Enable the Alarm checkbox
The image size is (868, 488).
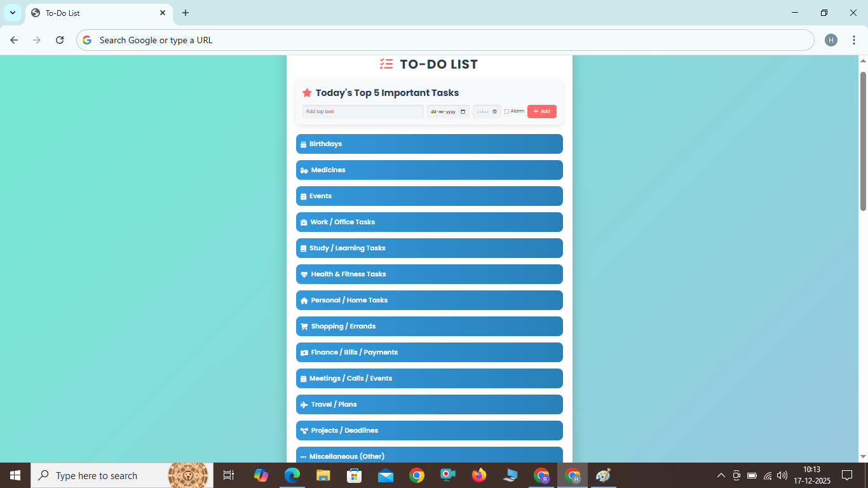[506, 112]
